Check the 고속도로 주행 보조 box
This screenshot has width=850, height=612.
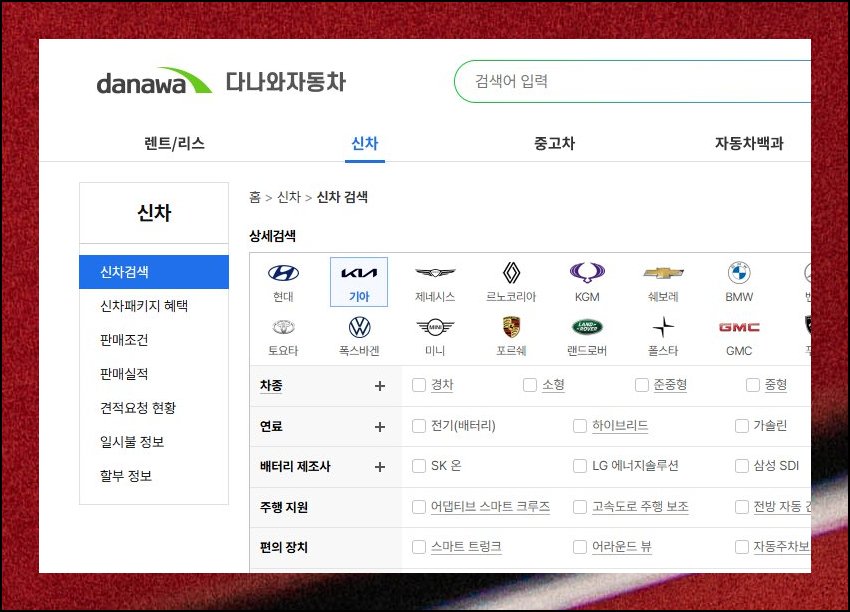pos(579,507)
